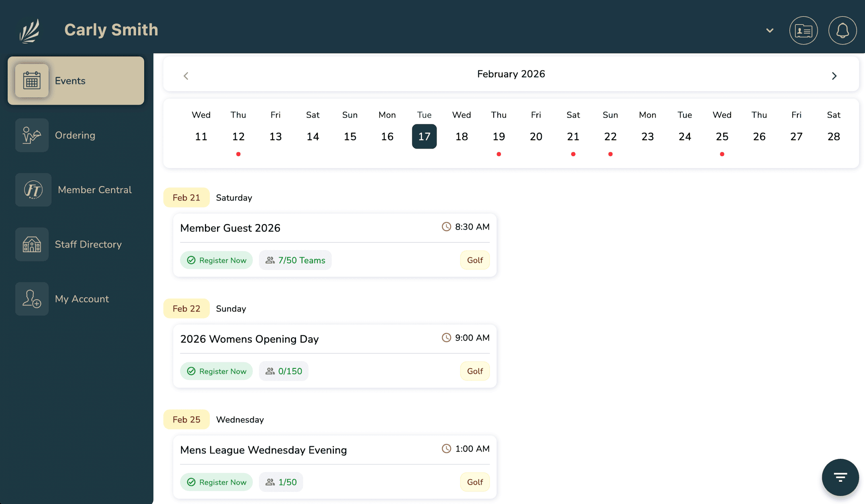Select Wednesday 25 on the calendar strip

[722, 136]
